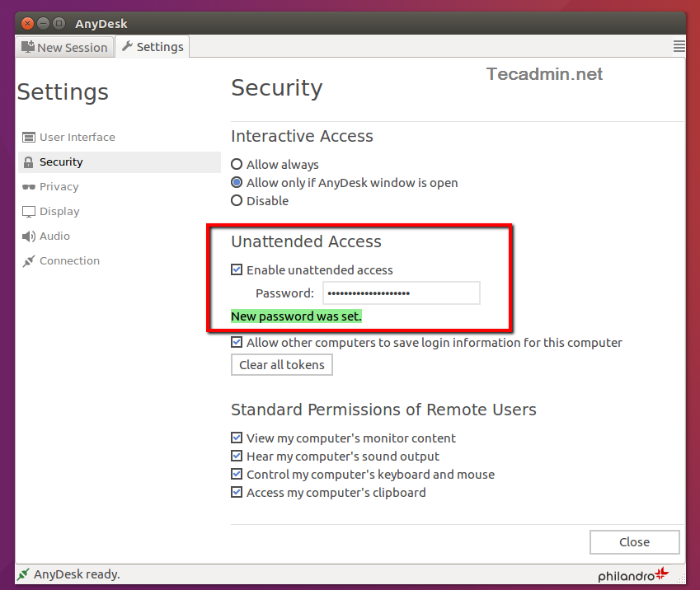Click the 'Password:' label
Screen dimensions: 700x590
[284, 293]
